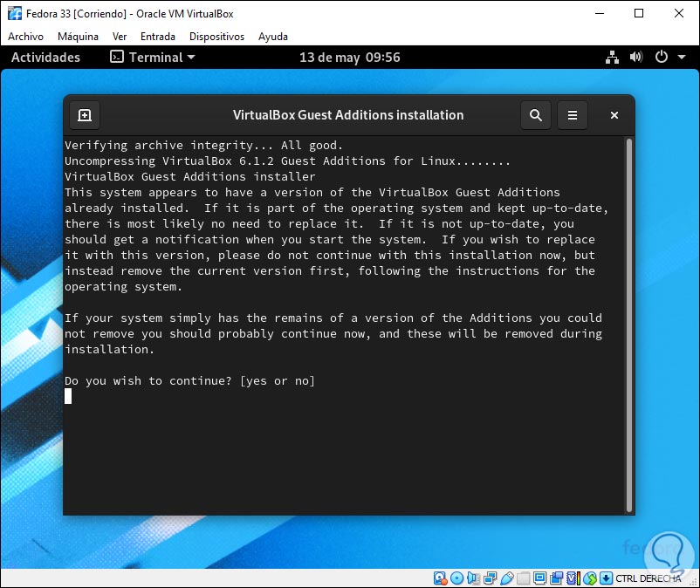Click the mouse integration status icon

click(590, 578)
